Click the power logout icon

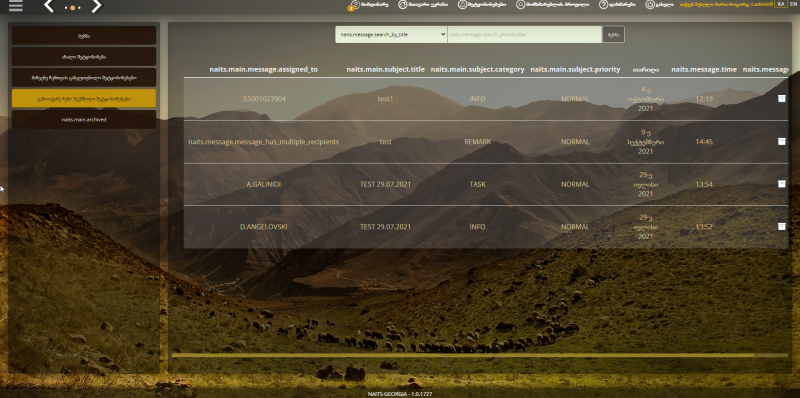click(650, 5)
